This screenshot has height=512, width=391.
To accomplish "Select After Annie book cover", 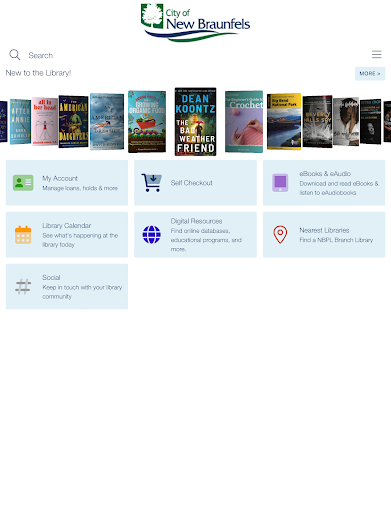I will [x=20, y=122].
